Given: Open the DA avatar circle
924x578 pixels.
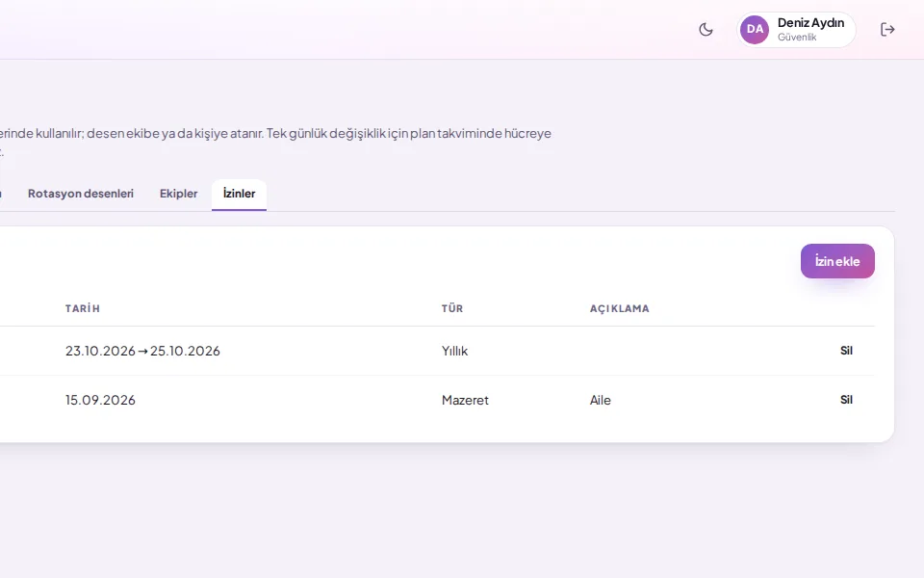Looking at the screenshot, I should (x=755, y=30).
